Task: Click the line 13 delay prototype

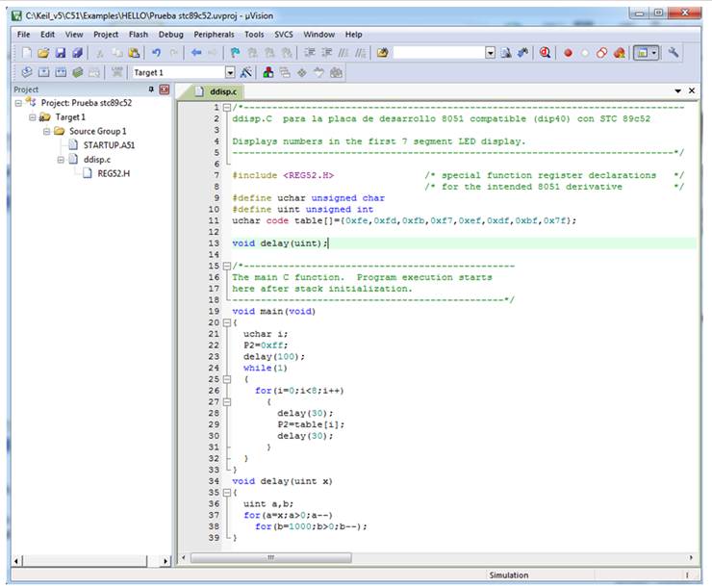Action: click(280, 243)
